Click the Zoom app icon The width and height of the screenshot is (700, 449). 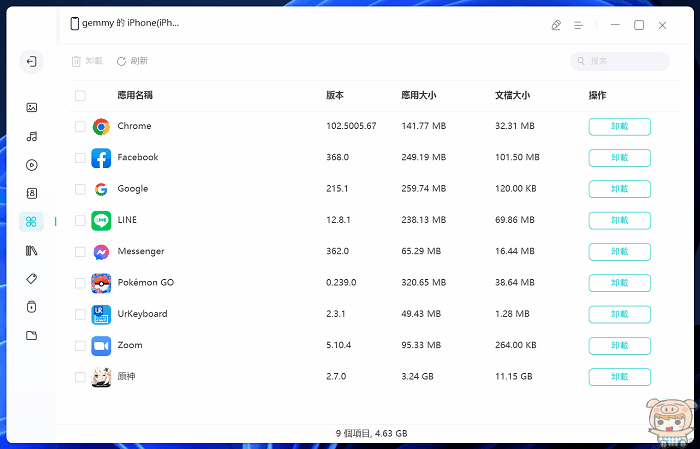101,346
